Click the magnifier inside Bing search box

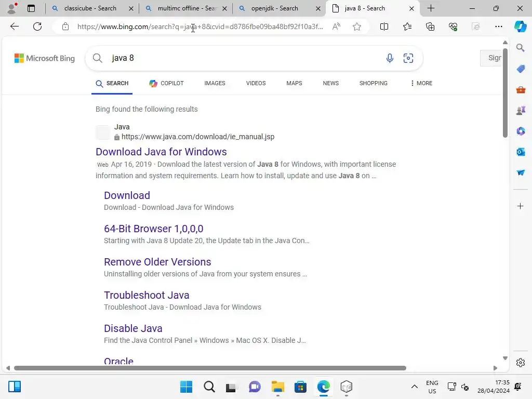coord(97,58)
